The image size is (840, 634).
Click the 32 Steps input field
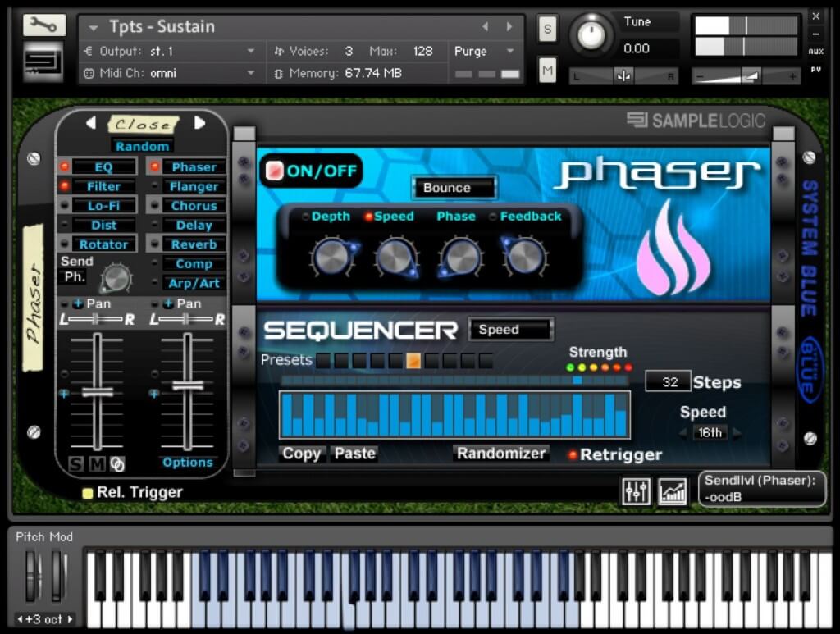(668, 381)
